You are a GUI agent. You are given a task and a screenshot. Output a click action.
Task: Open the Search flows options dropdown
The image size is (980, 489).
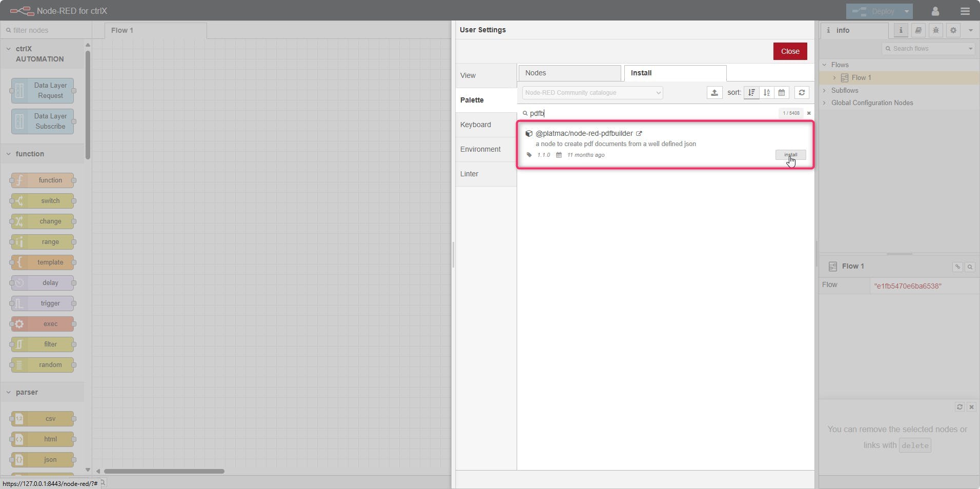[970, 49]
